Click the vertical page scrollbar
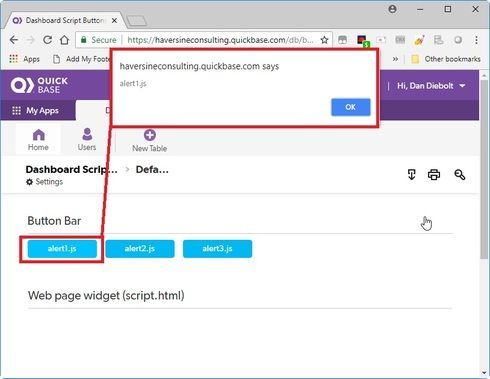Viewport: 490px width, 379px height. coord(484,168)
